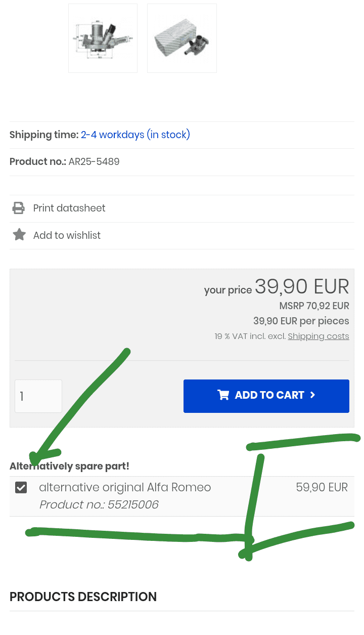This screenshot has width=364, height=635.
Task: Select the alternative original Alfa Romeo label
Action: [125, 487]
